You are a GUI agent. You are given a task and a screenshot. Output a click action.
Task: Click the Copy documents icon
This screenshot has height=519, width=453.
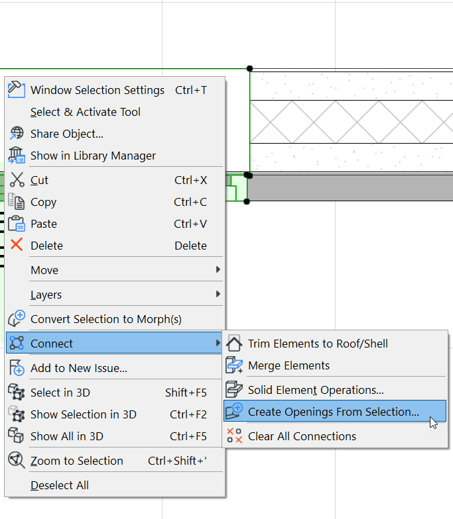pos(16,202)
